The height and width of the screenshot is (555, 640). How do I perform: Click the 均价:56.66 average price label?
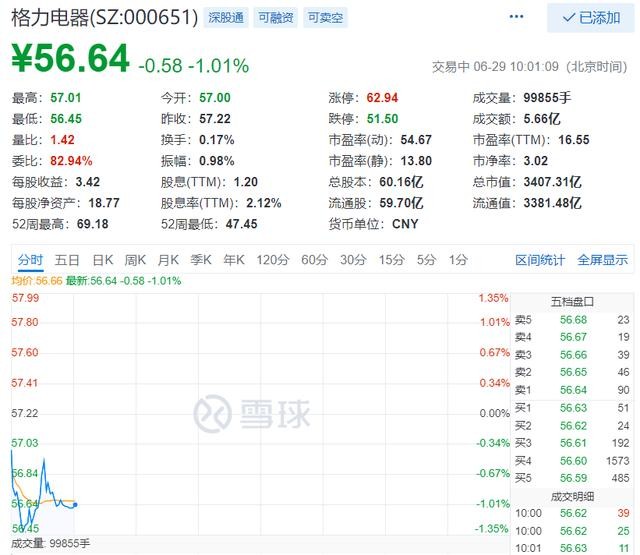(37, 281)
